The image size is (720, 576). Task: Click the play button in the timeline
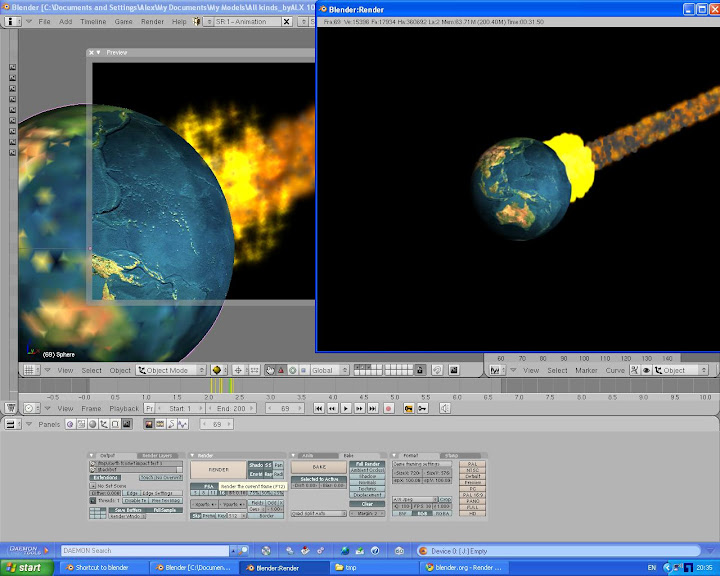coord(345,408)
